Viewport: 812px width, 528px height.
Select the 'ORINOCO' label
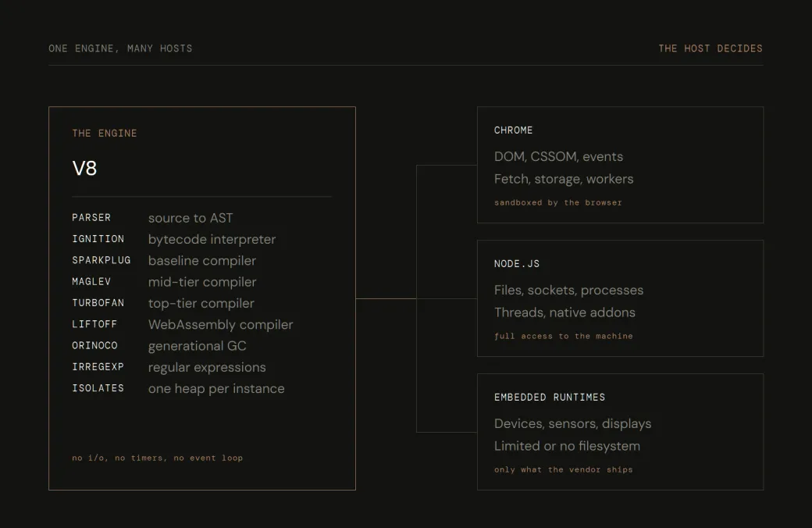point(94,345)
